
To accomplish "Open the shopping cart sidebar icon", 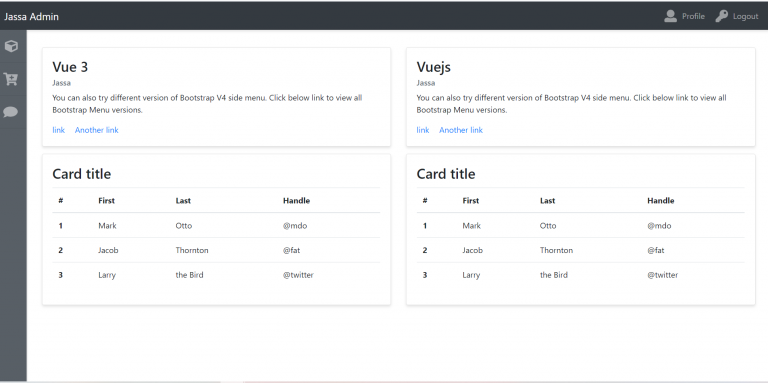I will [11, 79].
